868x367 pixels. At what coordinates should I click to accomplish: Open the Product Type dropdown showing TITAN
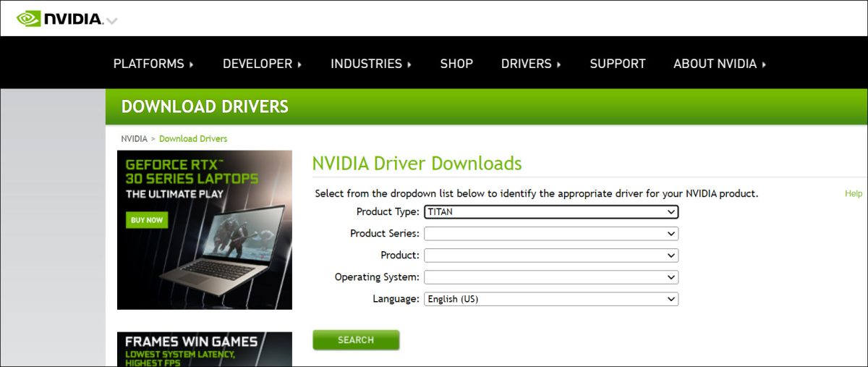click(551, 212)
